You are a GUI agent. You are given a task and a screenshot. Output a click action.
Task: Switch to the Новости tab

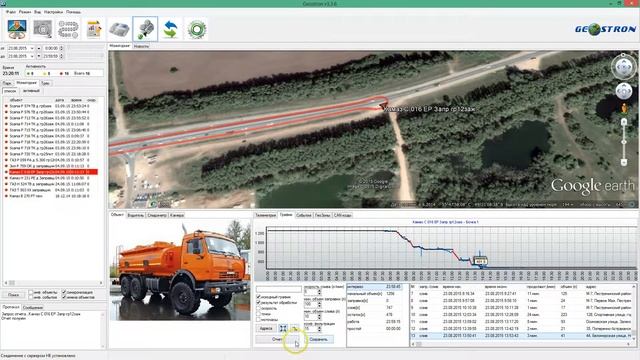(141, 46)
